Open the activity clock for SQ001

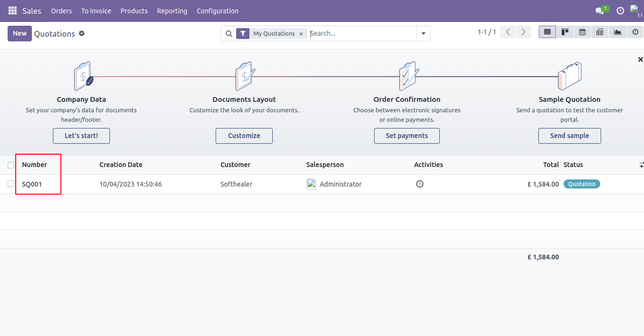coord(420,184)
